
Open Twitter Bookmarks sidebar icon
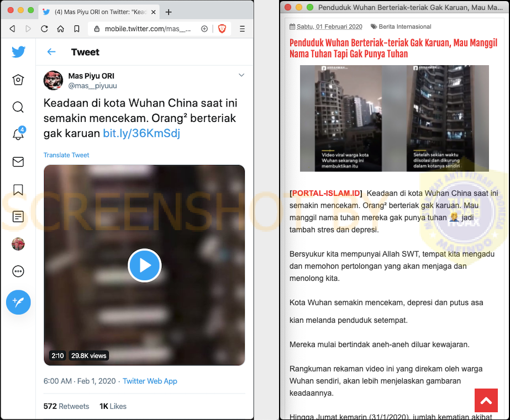click(x=18, y=190)
